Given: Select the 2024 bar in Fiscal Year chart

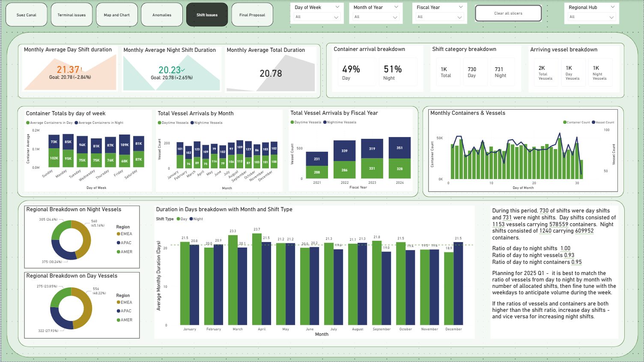Looking at the screenshot, I should pyautogui.click(x=400, y=159).
